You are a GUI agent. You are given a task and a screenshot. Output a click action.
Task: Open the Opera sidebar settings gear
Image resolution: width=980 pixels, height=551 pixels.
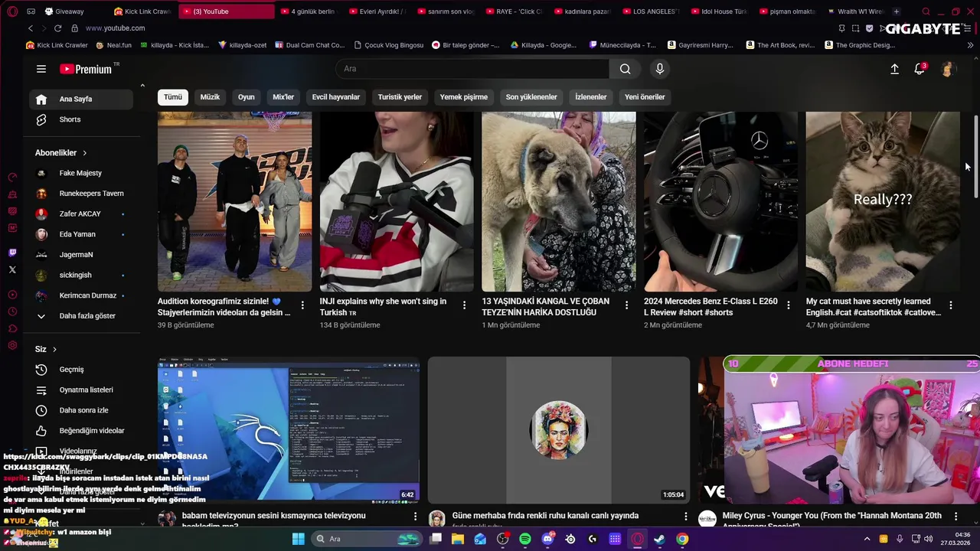coord(12,346)
